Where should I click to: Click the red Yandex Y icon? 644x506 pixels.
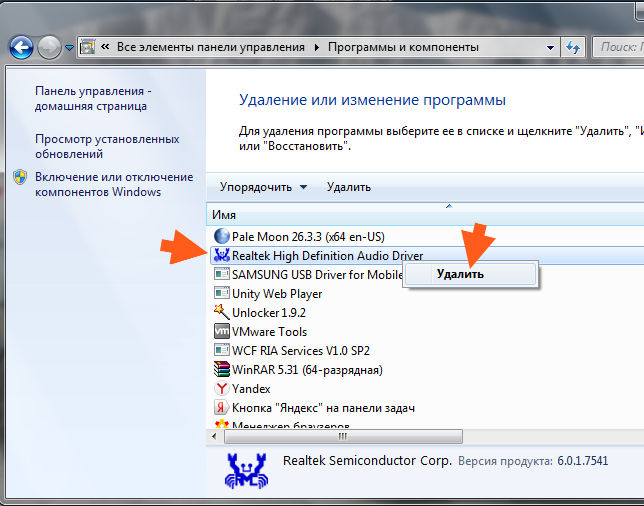pos(221,388)
